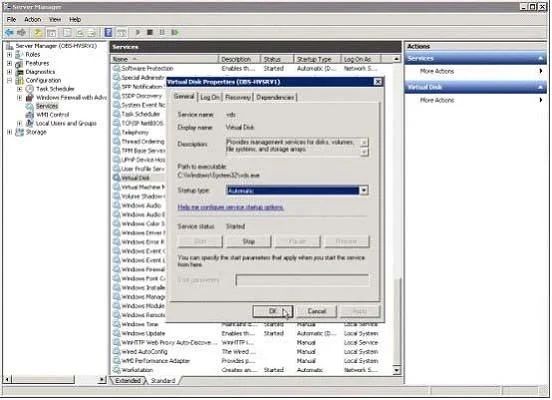Click the OK button in dialog

[x=273, y=311]
